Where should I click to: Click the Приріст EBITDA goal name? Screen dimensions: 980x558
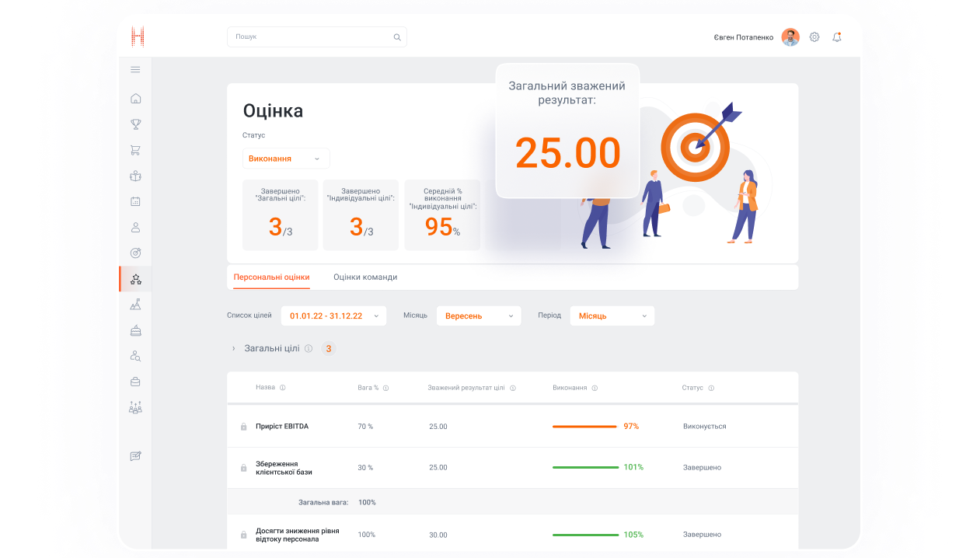(x=282, y=427)
